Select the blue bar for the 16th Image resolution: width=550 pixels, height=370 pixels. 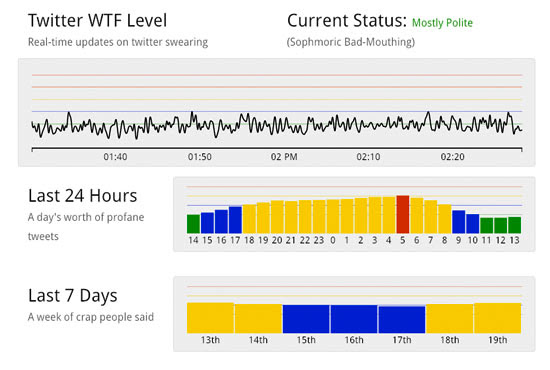354,319
